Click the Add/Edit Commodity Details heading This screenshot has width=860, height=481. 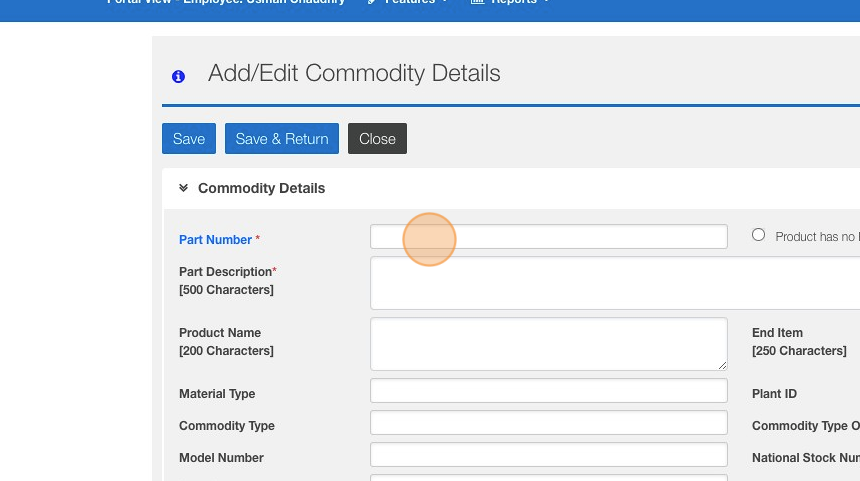354,73
